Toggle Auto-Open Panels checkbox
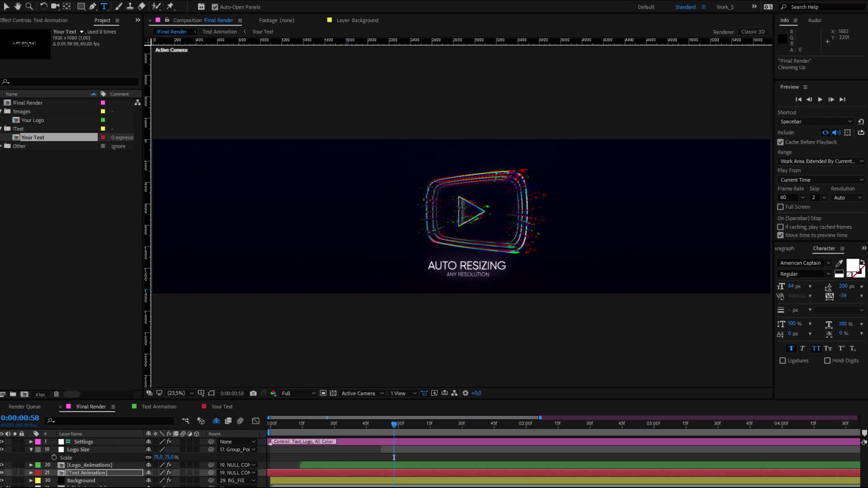This screenshot has height=488, width=868. (x=215, y=7)
